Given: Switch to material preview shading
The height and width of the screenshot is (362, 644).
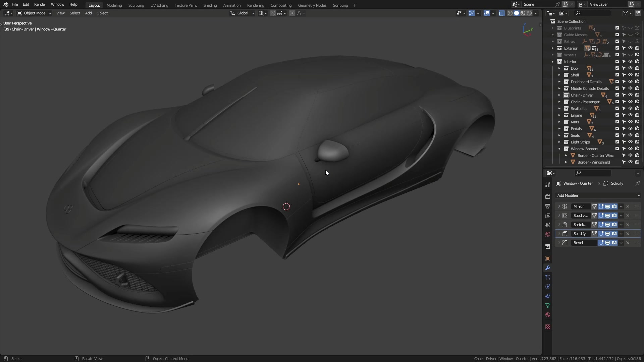Looking at the screenshot, I should click(x=523, y=13).
